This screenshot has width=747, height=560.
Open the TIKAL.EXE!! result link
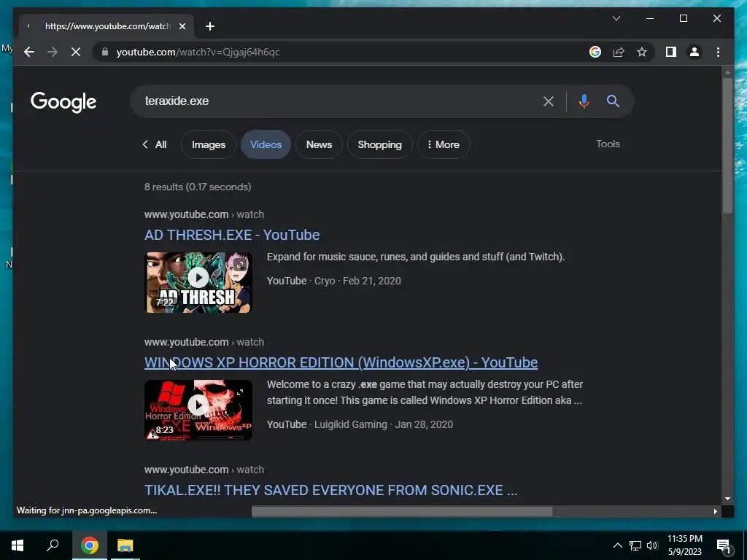click(x=330, y=490)
